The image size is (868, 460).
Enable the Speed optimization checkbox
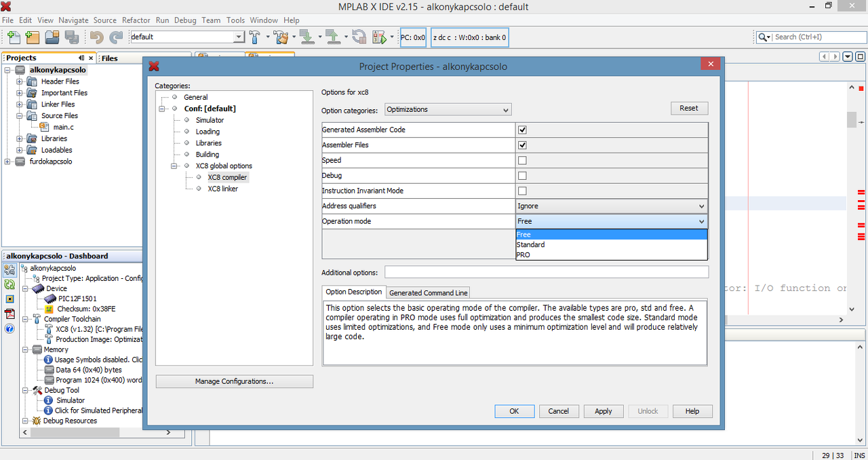(x=522, y=160)
